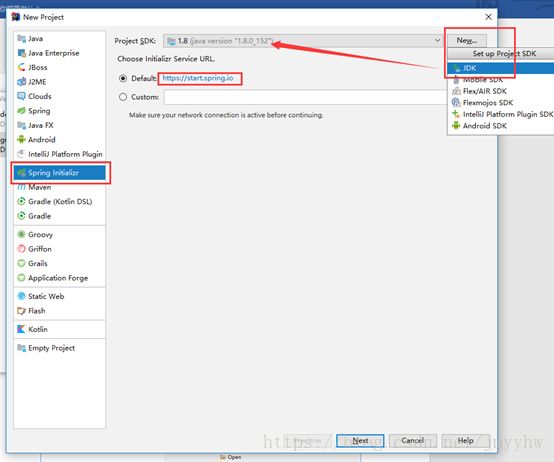554x462 pixels.
Task: Select the Java project type icon
Action: pyautogui.click(x=22, y=38)
